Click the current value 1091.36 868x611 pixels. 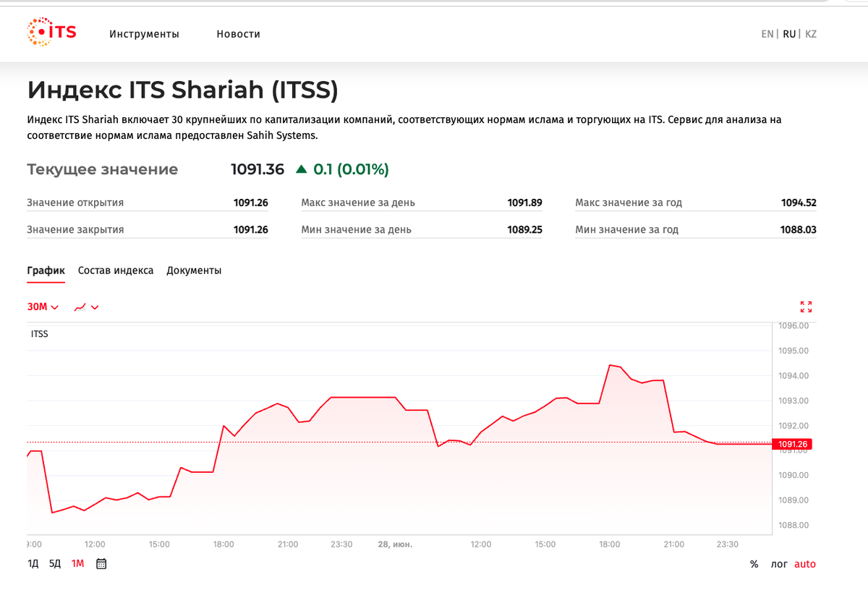point(258,169)
